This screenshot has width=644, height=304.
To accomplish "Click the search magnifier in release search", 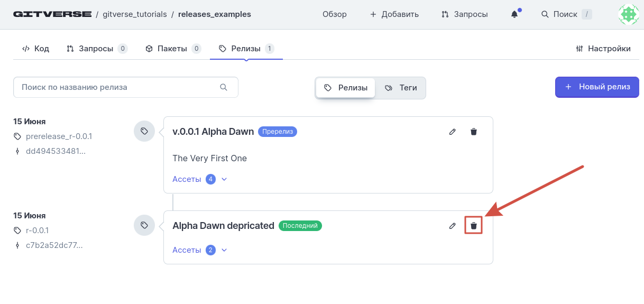I will 224,87.
